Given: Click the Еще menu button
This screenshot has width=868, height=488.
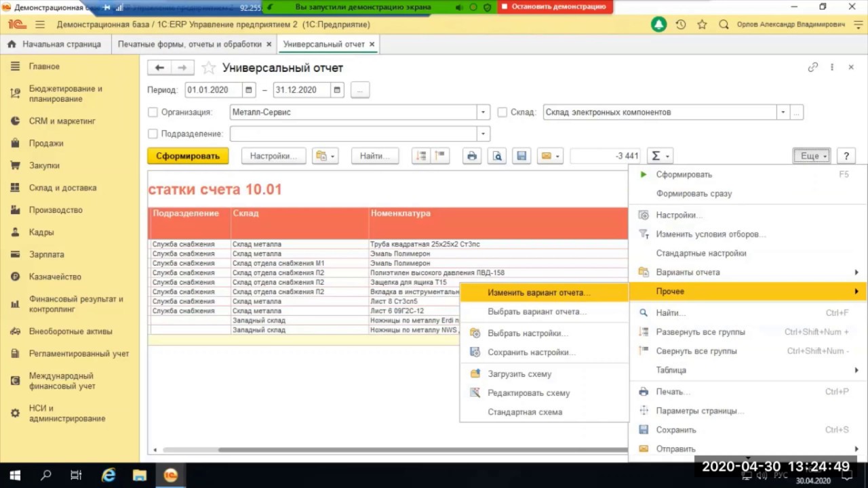Looking at the screenshot, I should [812, 156].
